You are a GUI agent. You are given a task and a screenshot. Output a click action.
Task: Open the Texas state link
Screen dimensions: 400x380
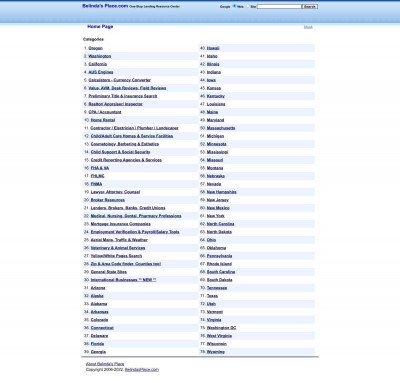[212, 296]
